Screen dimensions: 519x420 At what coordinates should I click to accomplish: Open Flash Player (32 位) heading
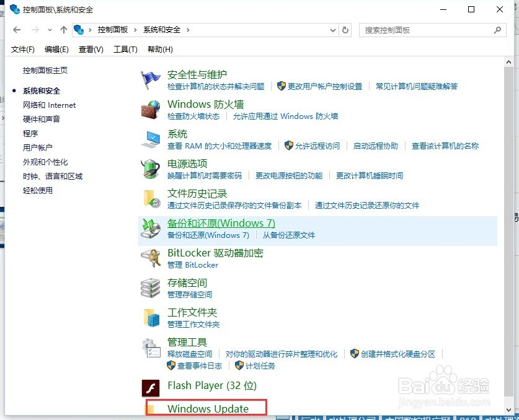tap(212, 385)
